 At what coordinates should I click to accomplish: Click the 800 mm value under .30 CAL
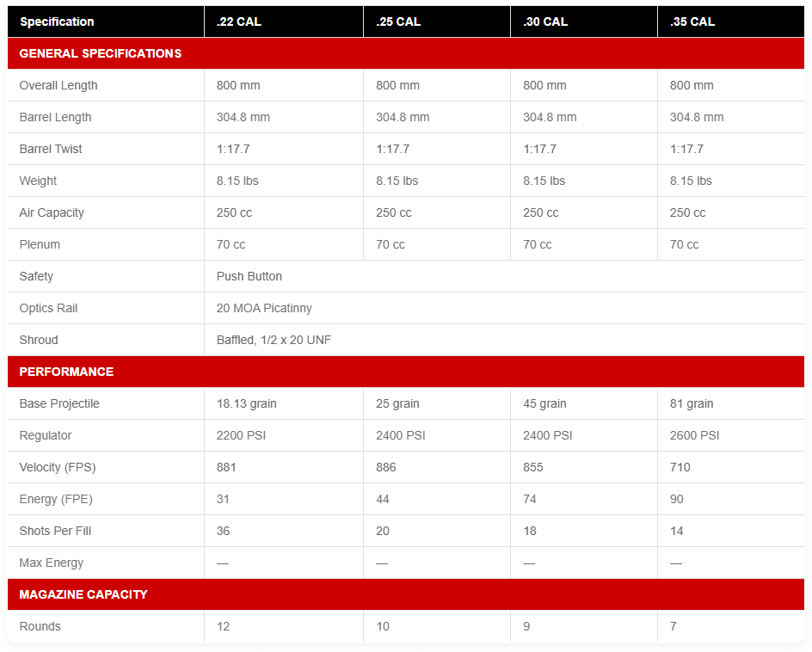[x=544, y=85]
